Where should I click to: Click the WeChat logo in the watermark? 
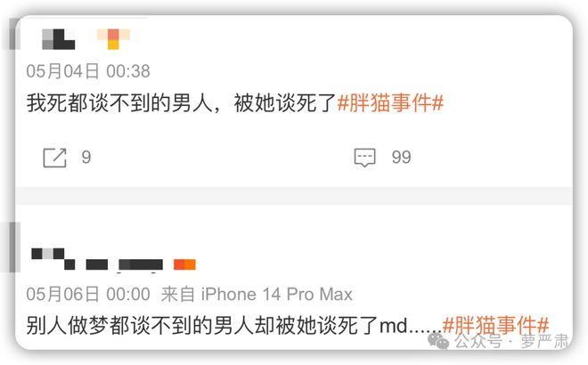[x=438, y=341]
